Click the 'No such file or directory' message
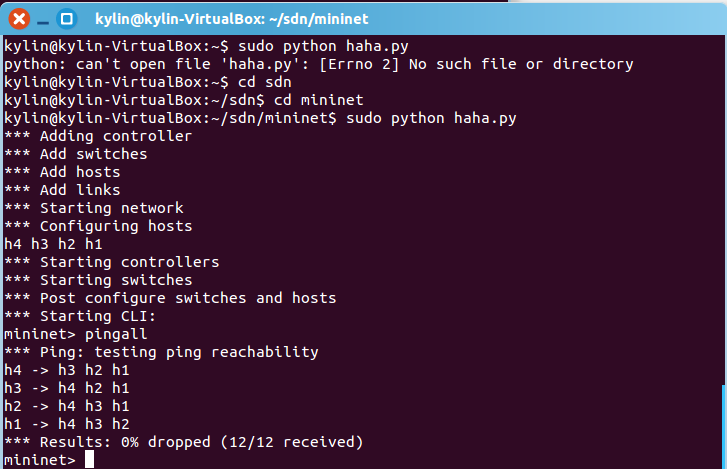This screenshot has width=727, height=469. pyautogui.click(x=521, y=64)
